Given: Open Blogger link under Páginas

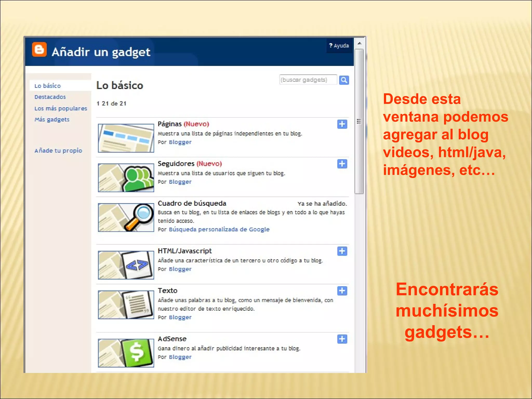Looking at the screenshot, I should click(x=180, y=142).
